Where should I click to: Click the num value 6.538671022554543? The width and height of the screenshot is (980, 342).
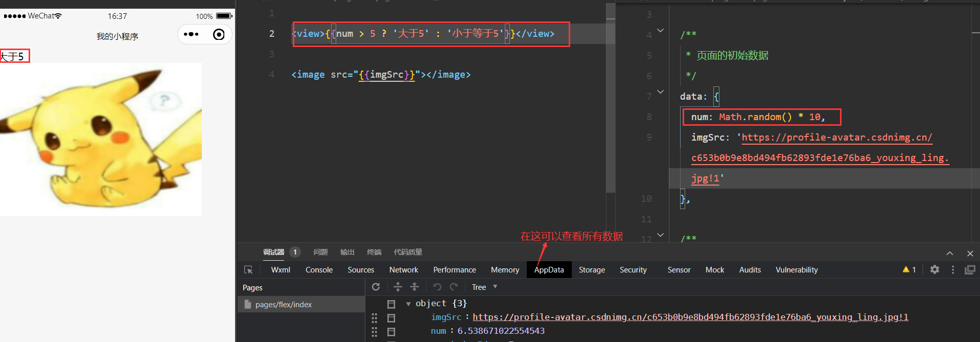pos(501,331)
